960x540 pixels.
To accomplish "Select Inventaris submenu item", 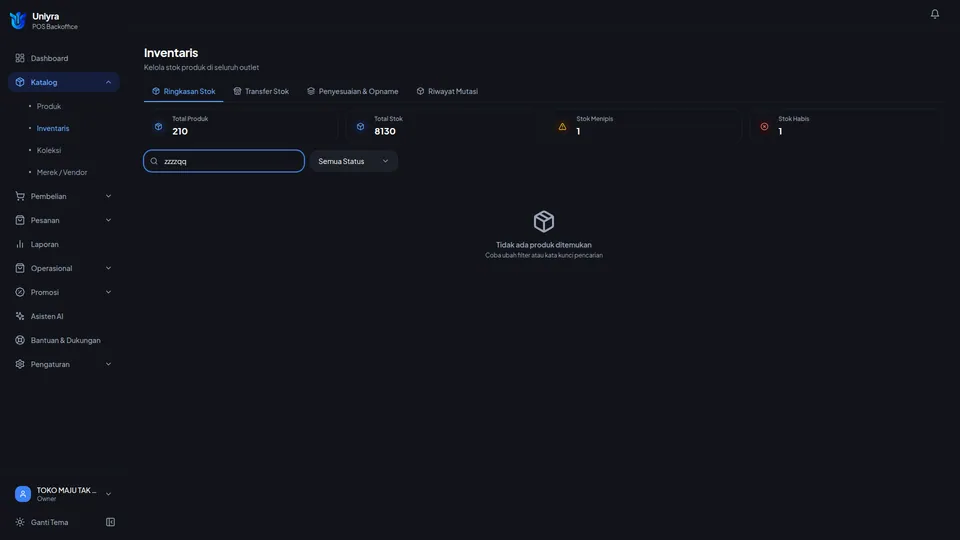I will [x=53, y=128].
